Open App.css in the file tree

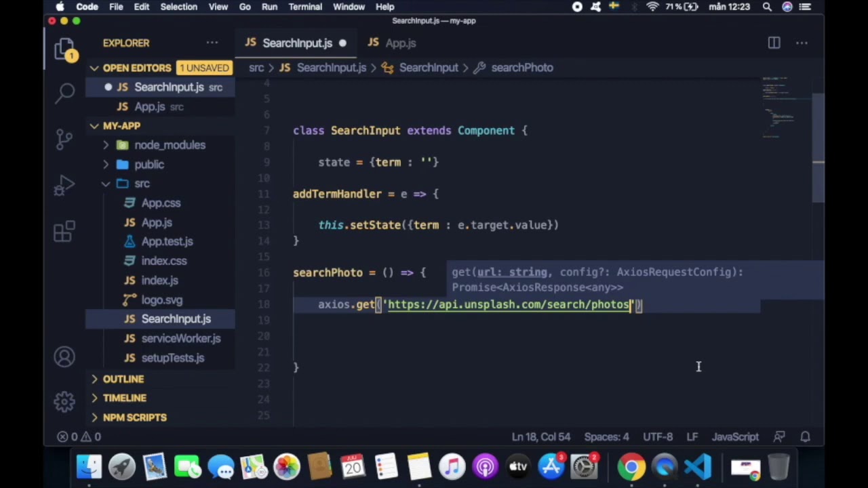[x=161, y=203]
